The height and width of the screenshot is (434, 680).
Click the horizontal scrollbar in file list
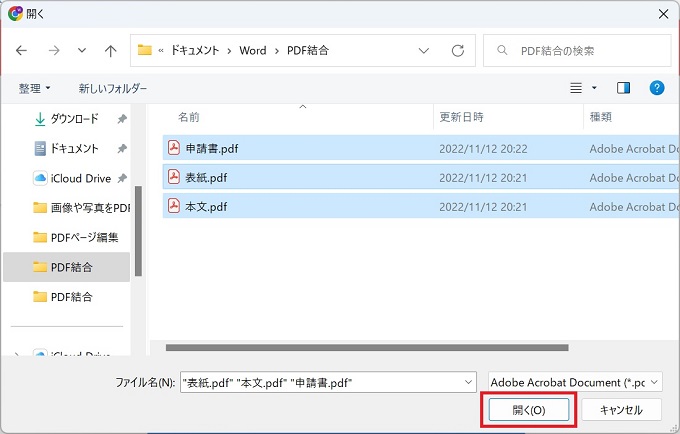click(x=368, y=348)
